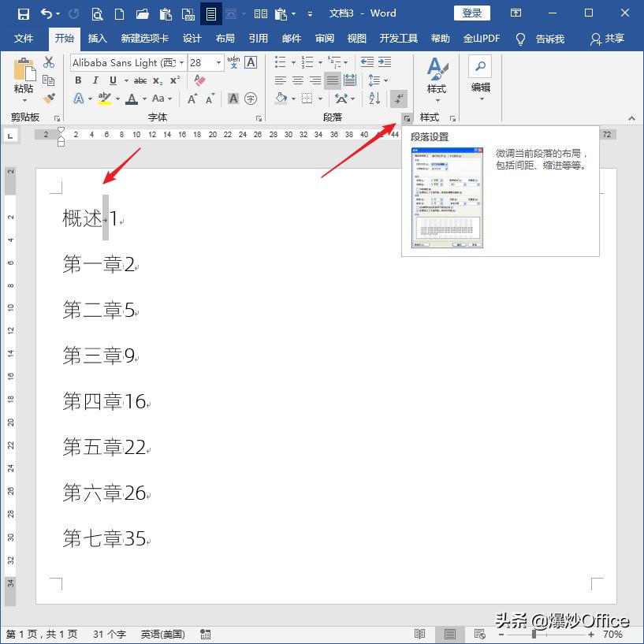The image size is (644, 644).
Task: Open the Font dropdown showing Alibaba Sans Light
Action: (x=181, y=61)
